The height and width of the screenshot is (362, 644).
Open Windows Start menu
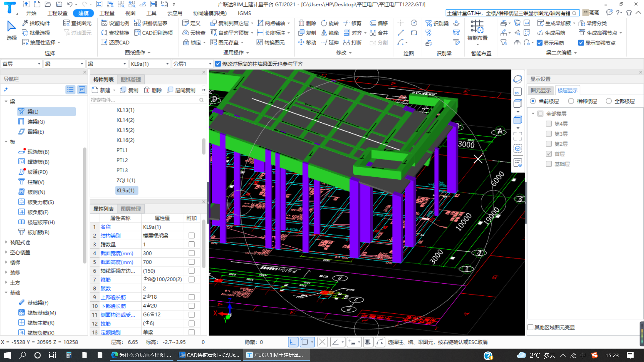tap(7, 355)
